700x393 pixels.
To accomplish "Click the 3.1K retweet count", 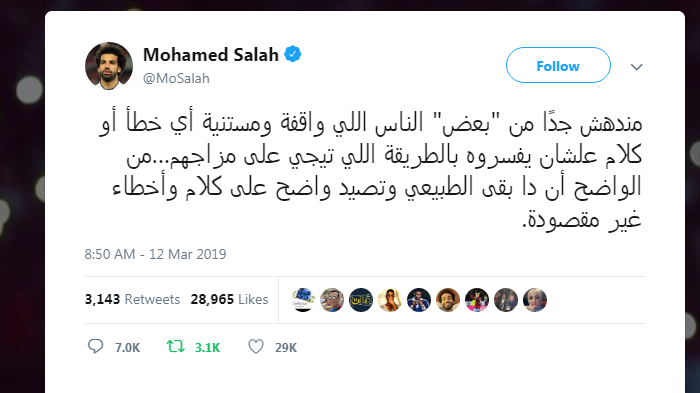I will click(208, 347).
